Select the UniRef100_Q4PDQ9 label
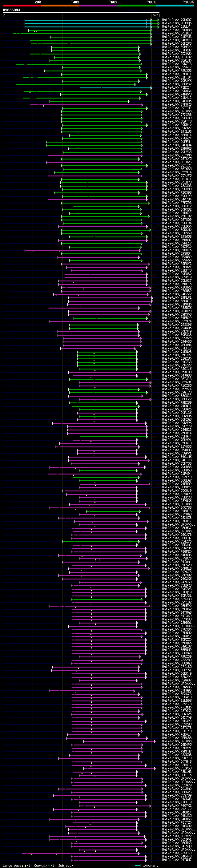The width and height of the screenshot is (197, 868). tap(177, 483)
